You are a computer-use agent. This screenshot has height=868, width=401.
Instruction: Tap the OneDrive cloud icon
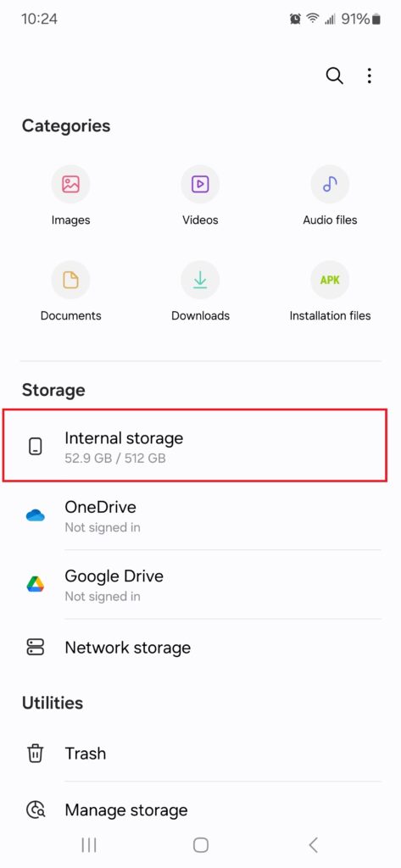click(36, 516)
